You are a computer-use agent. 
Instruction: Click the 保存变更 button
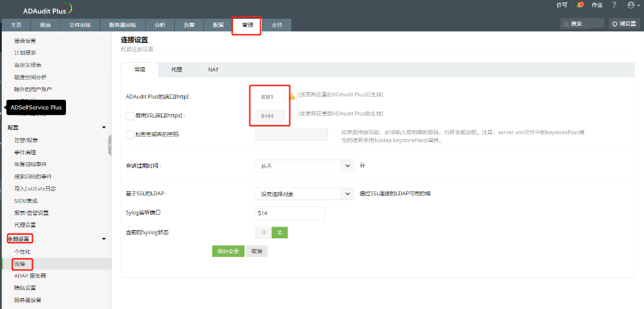[228, 251]
